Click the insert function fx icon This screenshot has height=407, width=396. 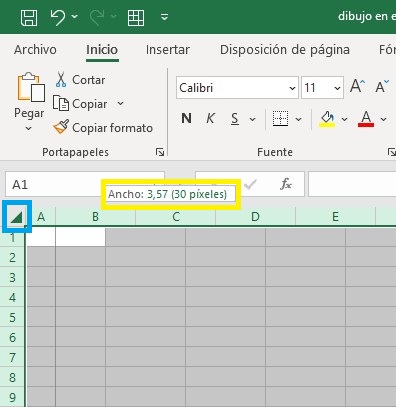tap(286, 184)
